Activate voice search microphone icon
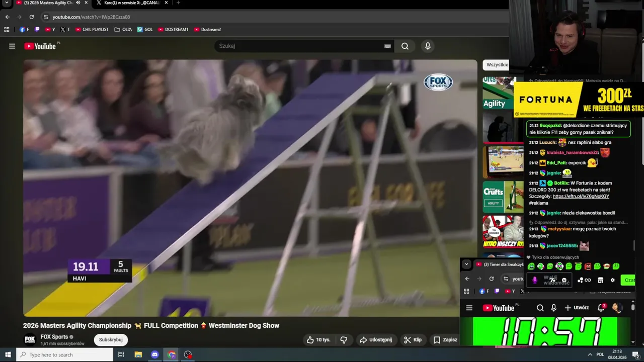This screenshot has height=362, width=644. pyautogui.click(x=428, y=46)
